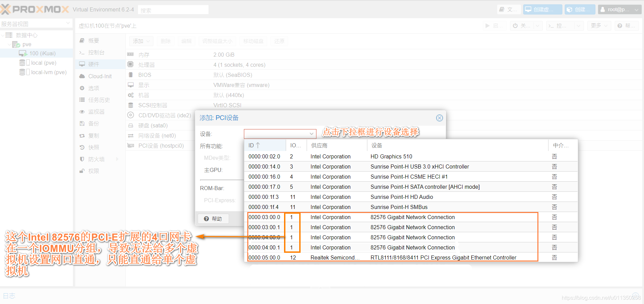The image size is (644, 304).
Task: Expand the 防火墙 submenu arrow
Action: (117, 159)
